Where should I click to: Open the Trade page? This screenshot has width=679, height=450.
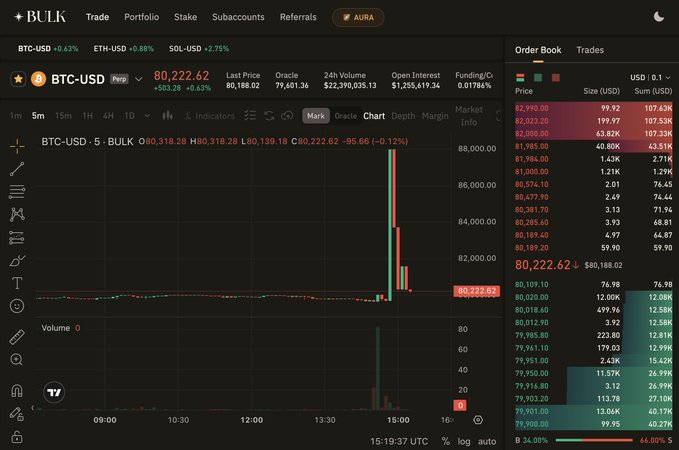tap(97, 17)
